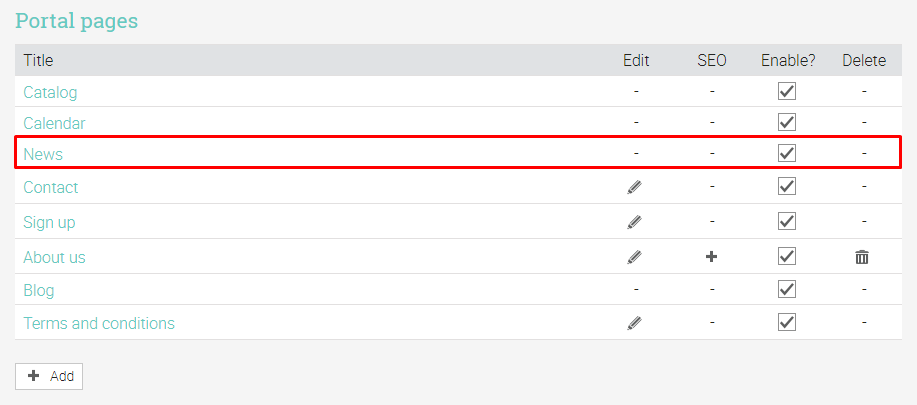
Task: Toggle Enable checkbox for Catalog
Action: coord(787,92)
